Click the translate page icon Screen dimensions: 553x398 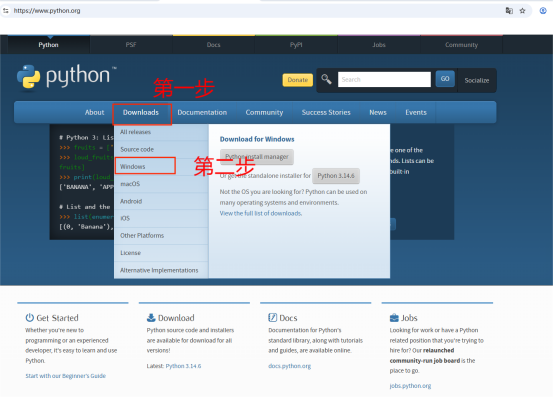coord(509,11)
